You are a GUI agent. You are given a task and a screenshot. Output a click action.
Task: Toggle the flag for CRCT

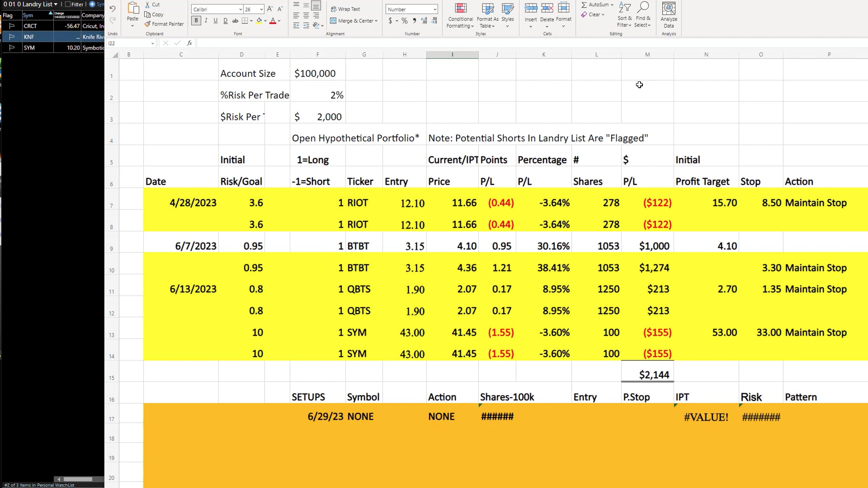tap(12, 26)
